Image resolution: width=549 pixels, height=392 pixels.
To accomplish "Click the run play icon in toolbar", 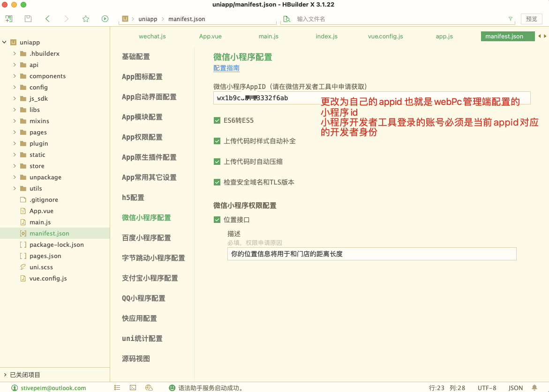I will 105,19.
